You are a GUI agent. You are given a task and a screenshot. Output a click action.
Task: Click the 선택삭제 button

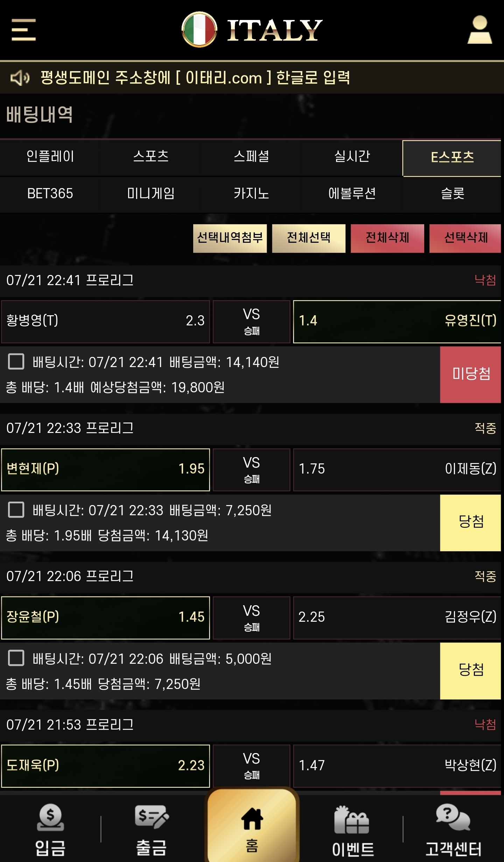pyautogui.click(x=465, y=238)
